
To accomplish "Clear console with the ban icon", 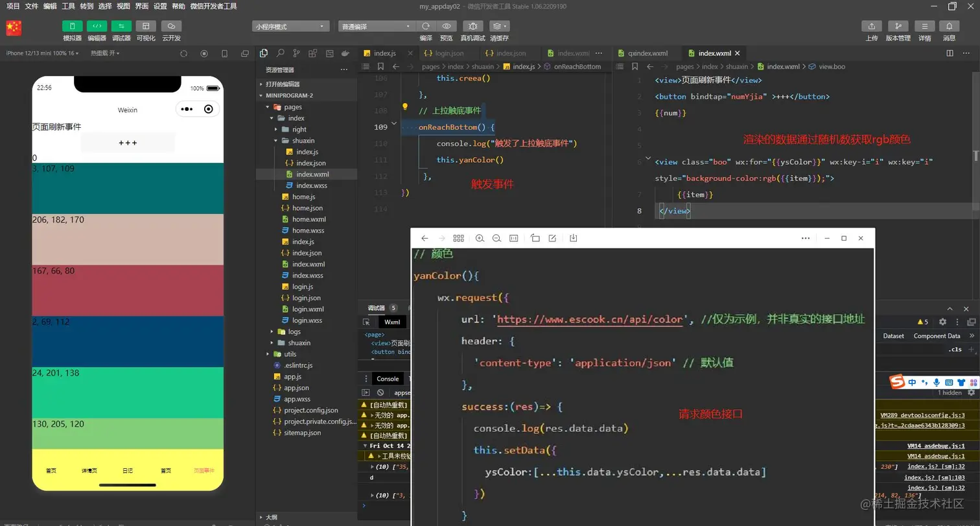I will pyautogui.click(x=380, y=392).
